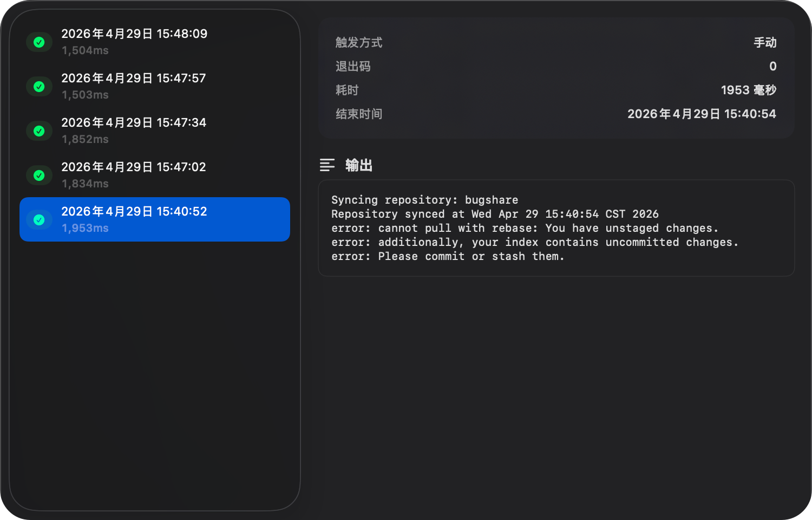
Task: Click the 1,953ms duration text
Action: coord(85,228)
